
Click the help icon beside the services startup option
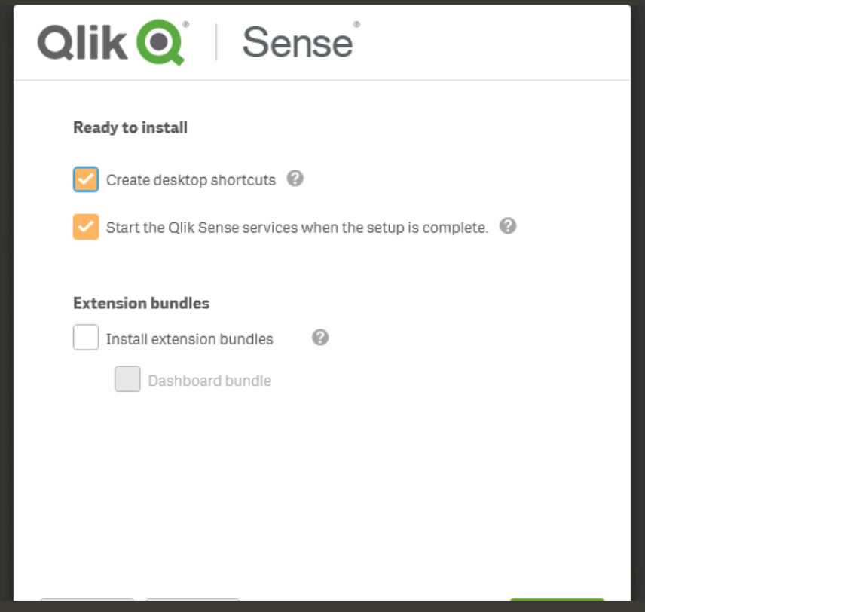(x=507, y=226)
